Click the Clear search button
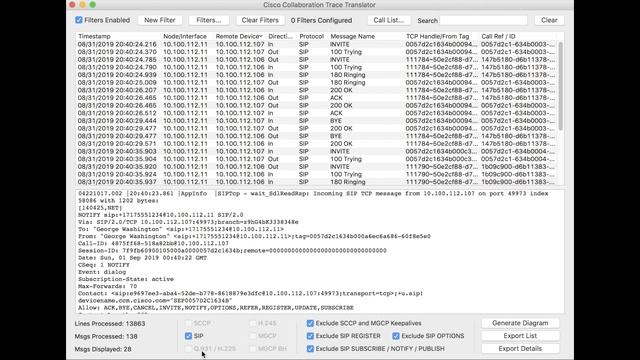This screenshot has width=640, height=360. 549,20
